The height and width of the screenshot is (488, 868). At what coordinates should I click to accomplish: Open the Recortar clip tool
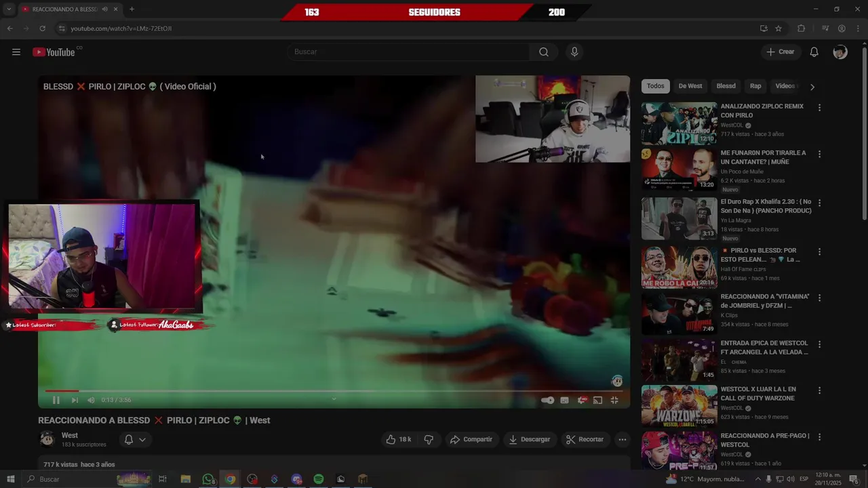pyautogui.click(x=585, y=439)
